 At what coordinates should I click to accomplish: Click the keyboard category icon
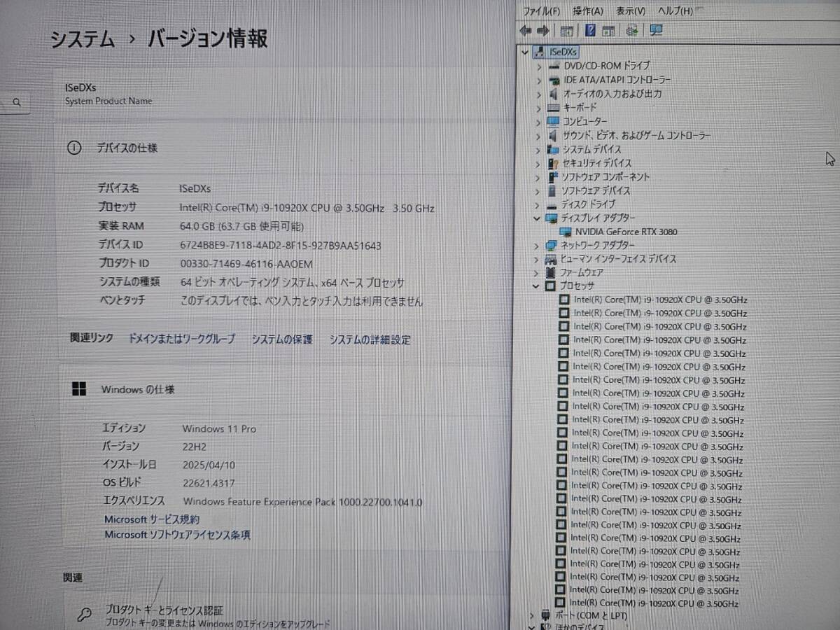tap(553, 107)
